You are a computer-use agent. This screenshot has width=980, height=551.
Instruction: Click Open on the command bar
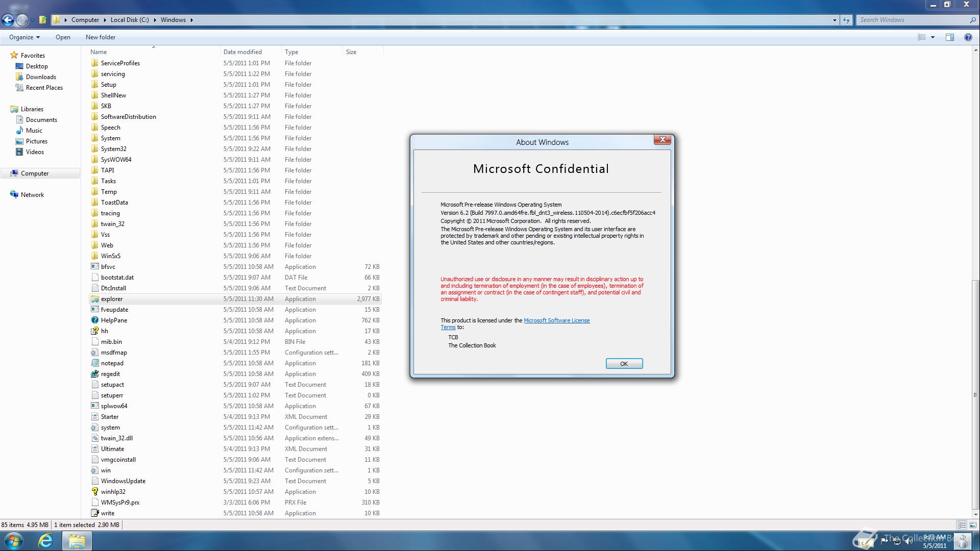63,37
